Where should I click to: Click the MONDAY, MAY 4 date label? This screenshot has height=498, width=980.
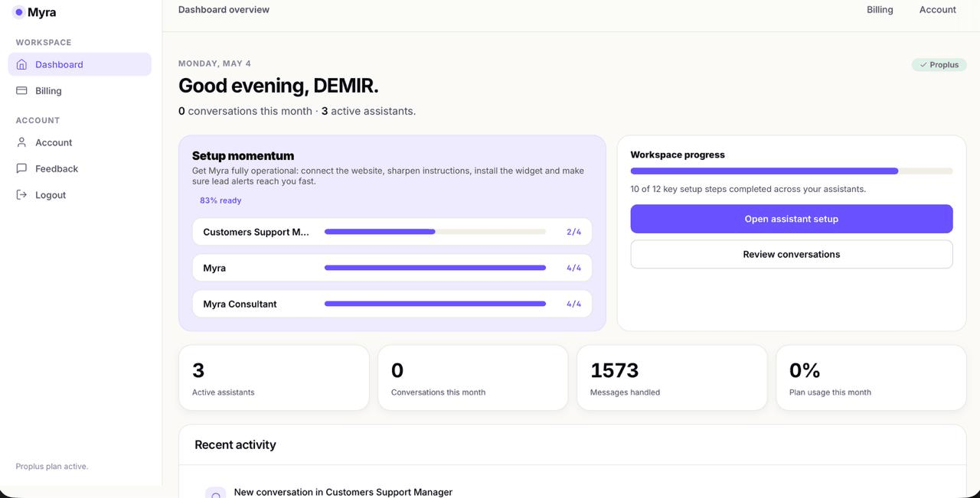click(x=214, y=63)
